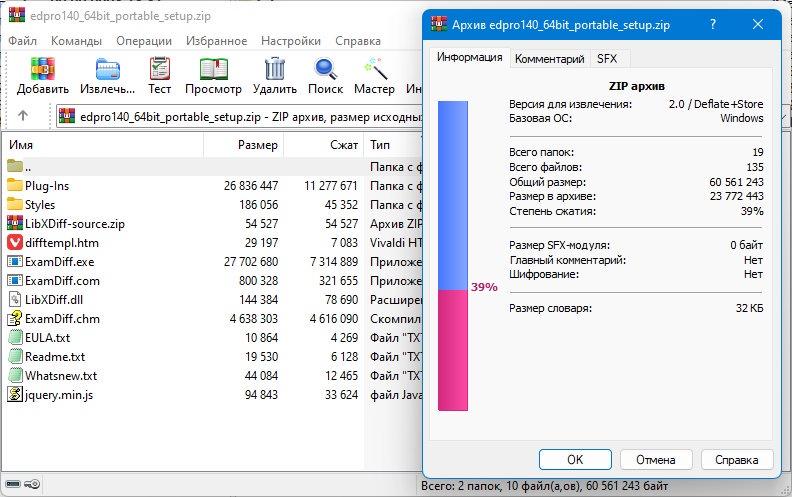Switch to the Комментарий tab
Screen dimensions: 792x497
tap(550, 59)
